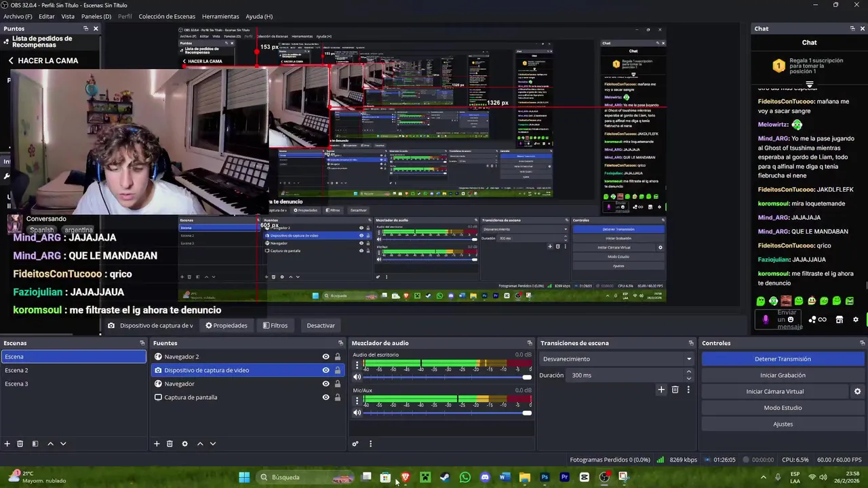Image resolution: width=868 pixels, height=488 pixels.
Task: Add a new source in Fuentes panel
Action: pos(157,443)
